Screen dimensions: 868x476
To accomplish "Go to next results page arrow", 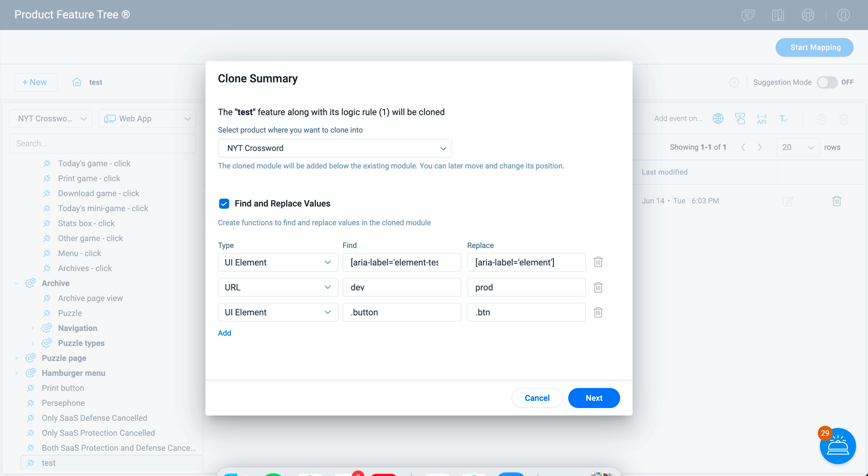I will pos(760,147).
